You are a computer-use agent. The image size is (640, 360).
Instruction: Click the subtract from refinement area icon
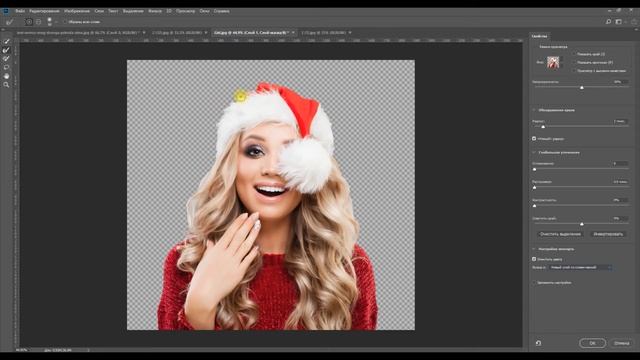38,22
